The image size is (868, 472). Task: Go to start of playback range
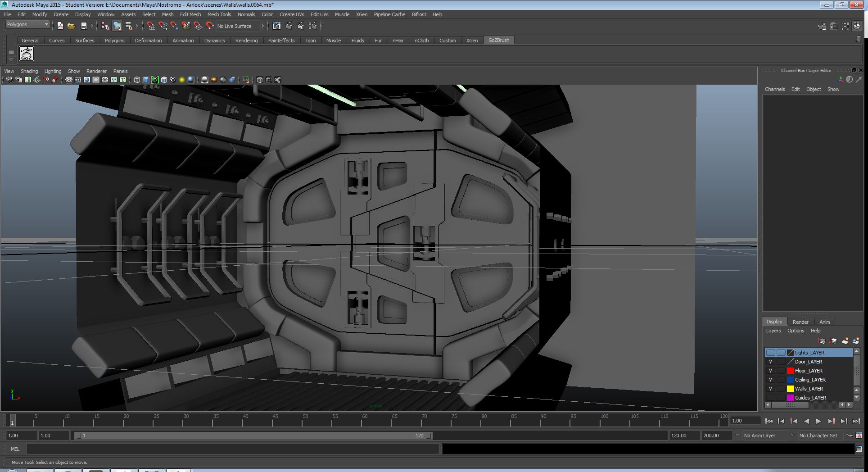(x=769, y=421)
